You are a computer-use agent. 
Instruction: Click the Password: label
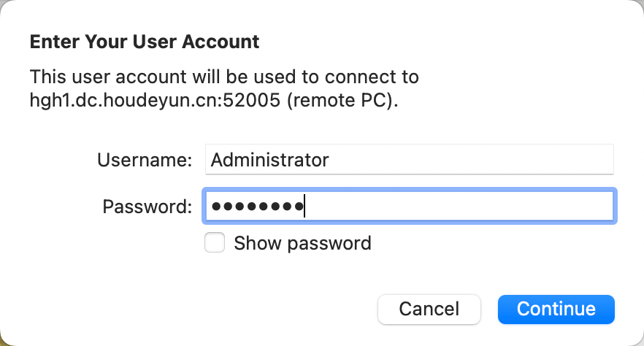147,207
